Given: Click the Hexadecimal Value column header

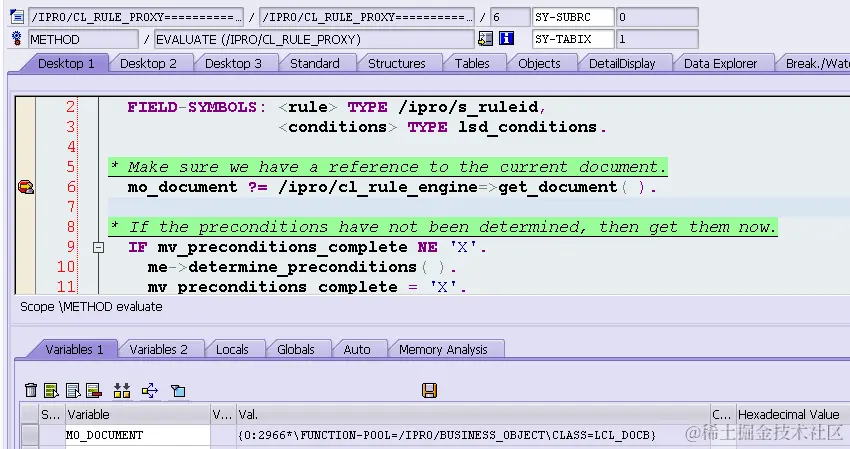Looking at the screenshot, I should click(793, 414).
